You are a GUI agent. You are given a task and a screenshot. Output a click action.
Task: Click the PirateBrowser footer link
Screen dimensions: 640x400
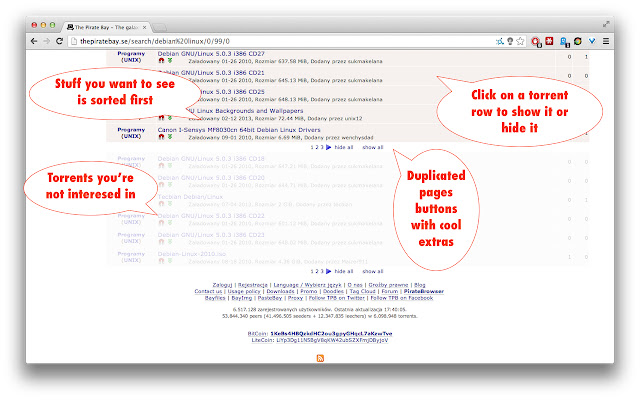pos(424,291)
